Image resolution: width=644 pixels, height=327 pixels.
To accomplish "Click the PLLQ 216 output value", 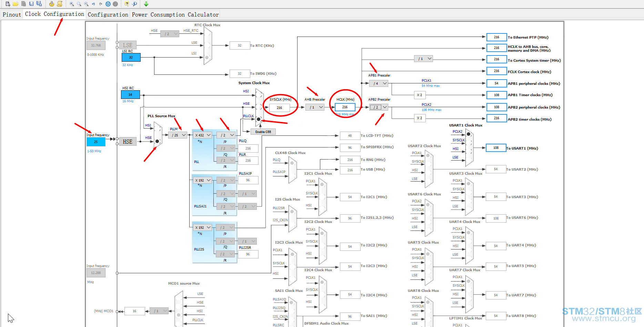I will pos(248,149).
